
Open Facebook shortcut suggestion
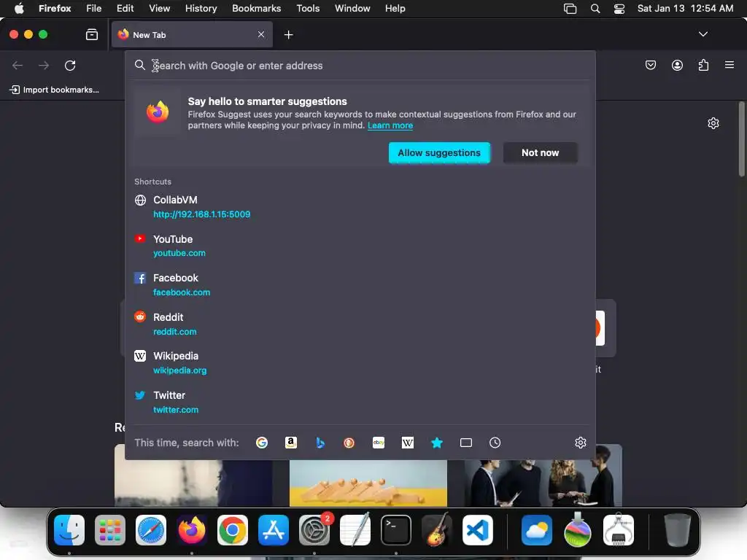[x=360, y=285]
